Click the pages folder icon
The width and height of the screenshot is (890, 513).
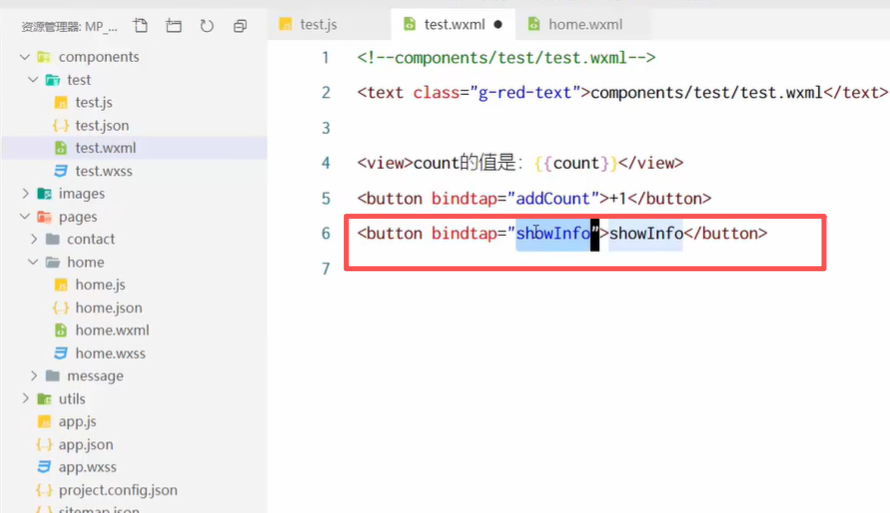(44, 217)
